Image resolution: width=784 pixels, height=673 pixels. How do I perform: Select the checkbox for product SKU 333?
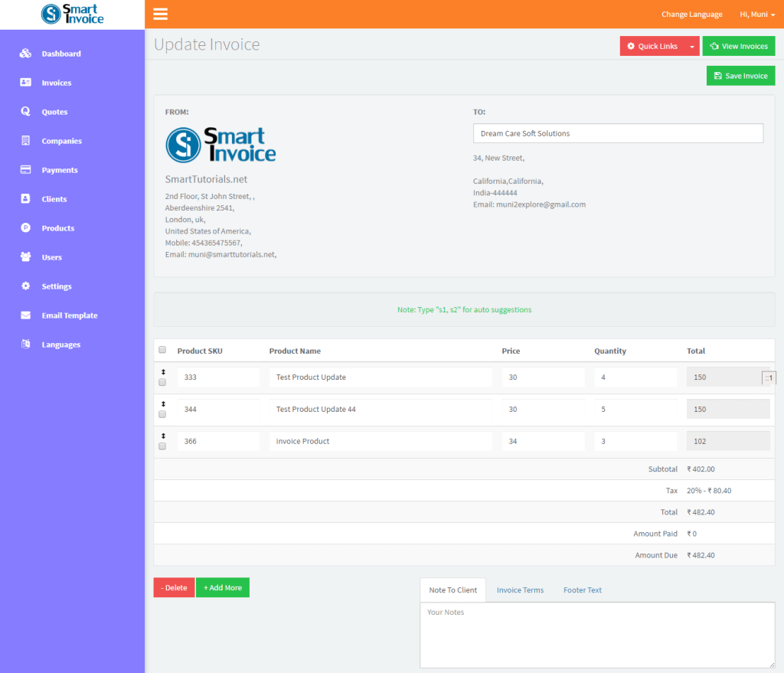(162, 382)
